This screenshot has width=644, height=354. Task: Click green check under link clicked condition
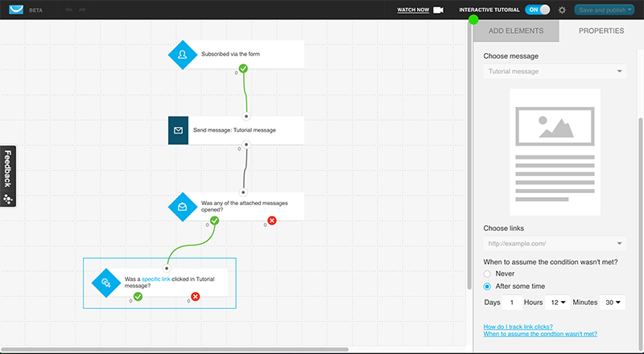(x=138, y=297)
